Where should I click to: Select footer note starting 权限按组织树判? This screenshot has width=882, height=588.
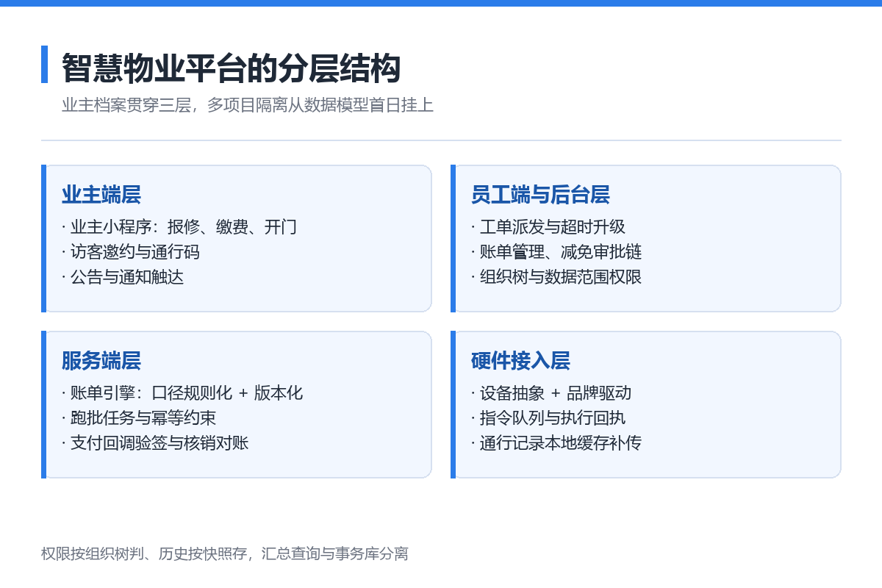(225, 553)
